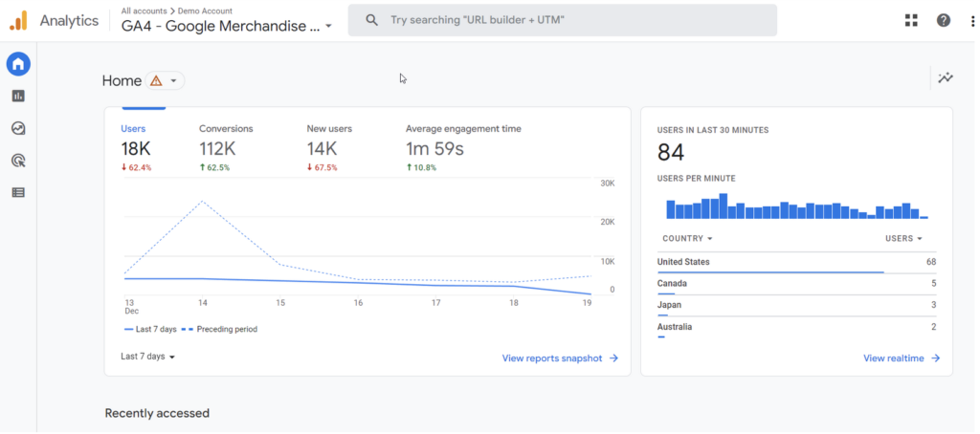
Task: Click the 84 users count
Action: click(671, 152)
